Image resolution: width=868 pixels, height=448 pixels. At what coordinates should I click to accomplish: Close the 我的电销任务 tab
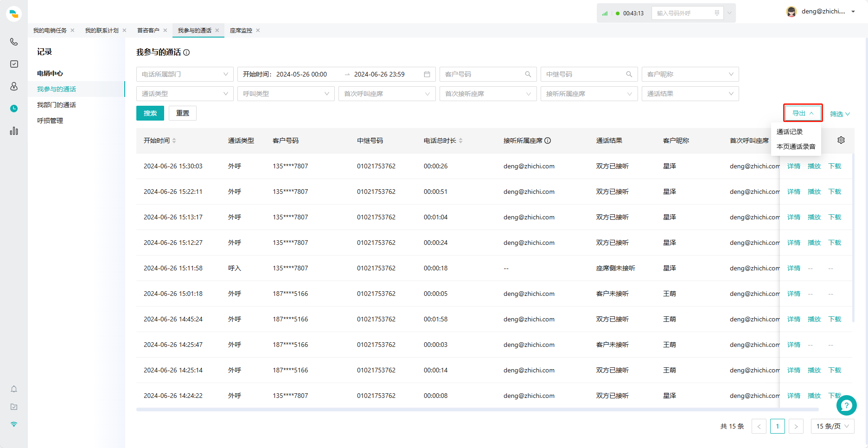[72, 31]
